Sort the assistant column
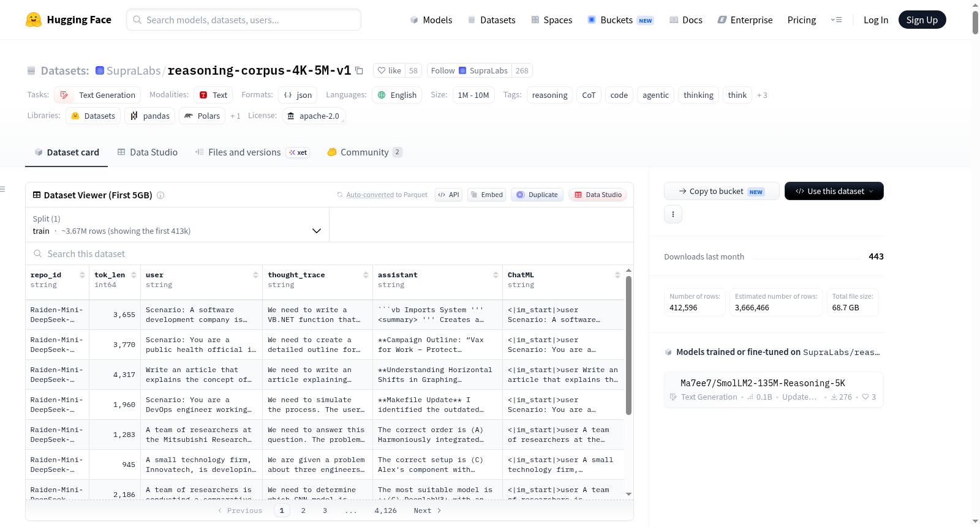The image size is (980, 527). click(x=496, y=275)
